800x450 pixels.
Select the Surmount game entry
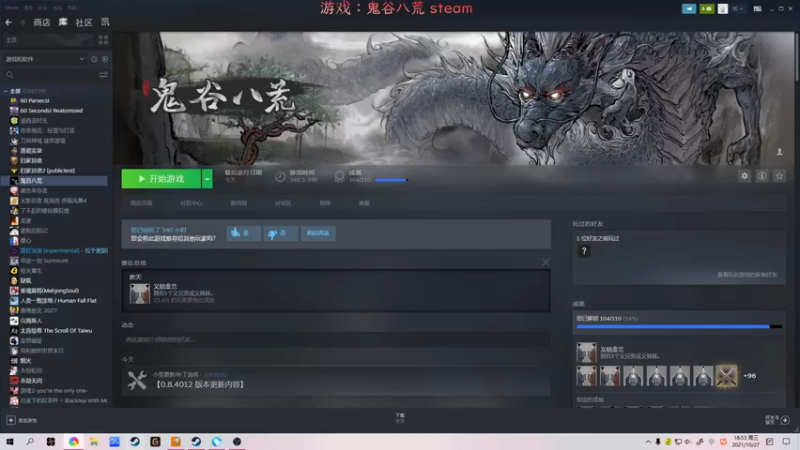44,261
